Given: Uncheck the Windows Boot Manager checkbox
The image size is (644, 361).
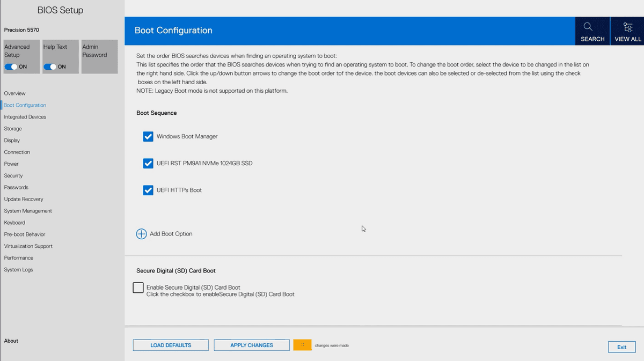Looking at the screenshot, I should 149,137.
